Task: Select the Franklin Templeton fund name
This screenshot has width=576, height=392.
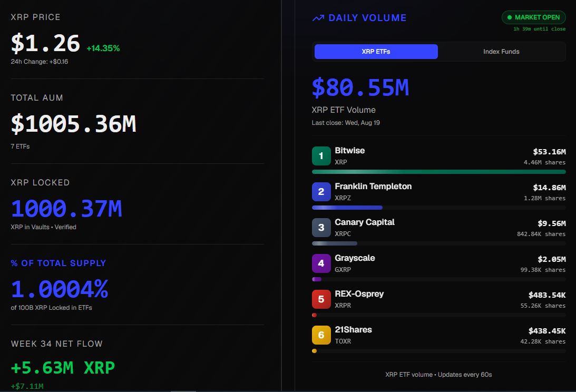Action: tap(373, 187)
